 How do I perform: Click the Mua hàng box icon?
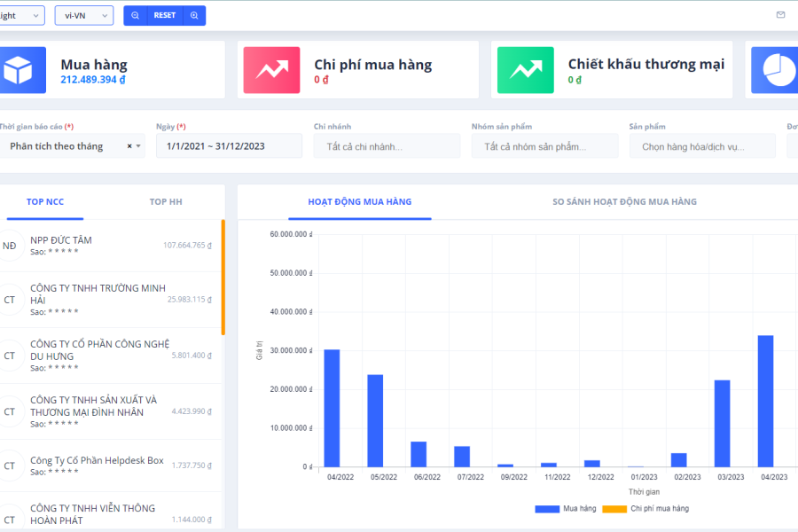point(17,70)
